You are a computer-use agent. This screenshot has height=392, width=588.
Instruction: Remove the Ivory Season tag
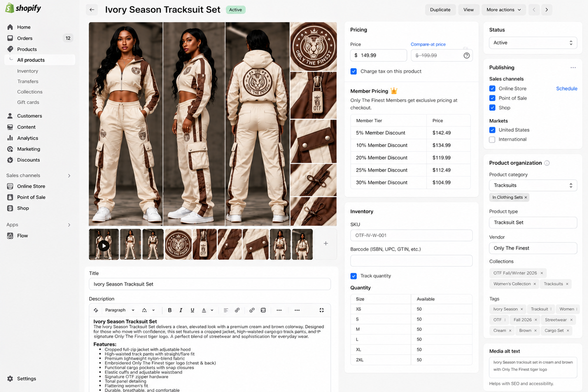coord(522,309)
